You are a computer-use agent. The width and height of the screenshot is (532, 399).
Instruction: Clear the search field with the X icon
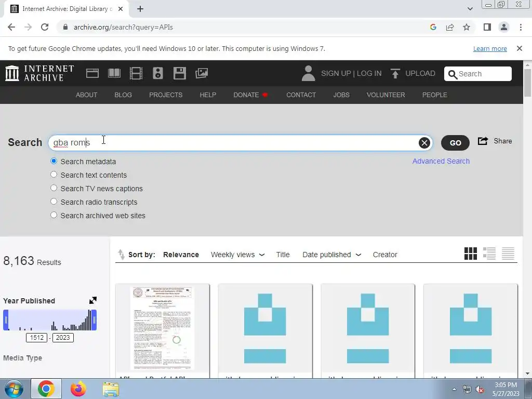pos(424,143)
